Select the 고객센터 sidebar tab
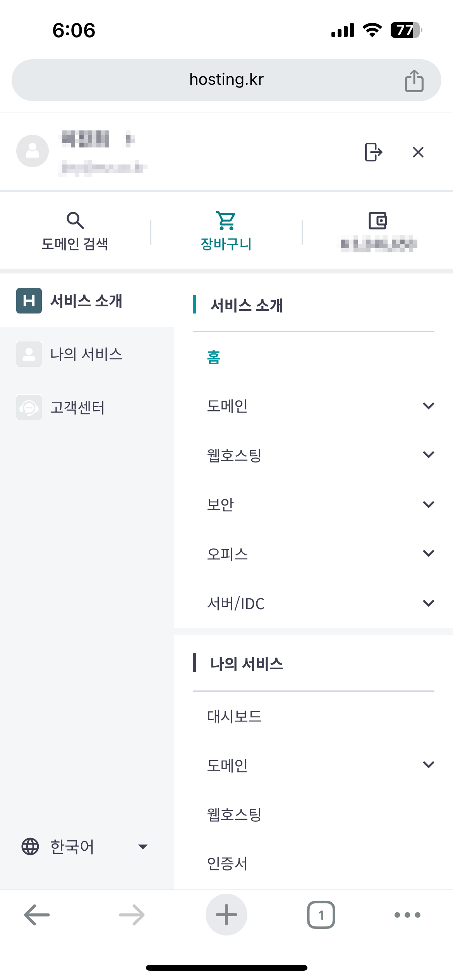453x980 pixels. tap(87, 407)
